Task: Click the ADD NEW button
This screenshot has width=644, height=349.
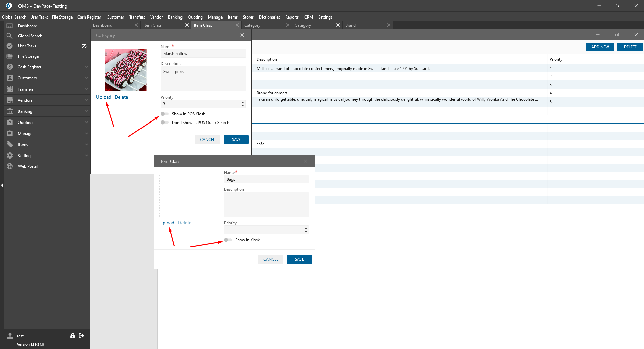Action: 600,47
